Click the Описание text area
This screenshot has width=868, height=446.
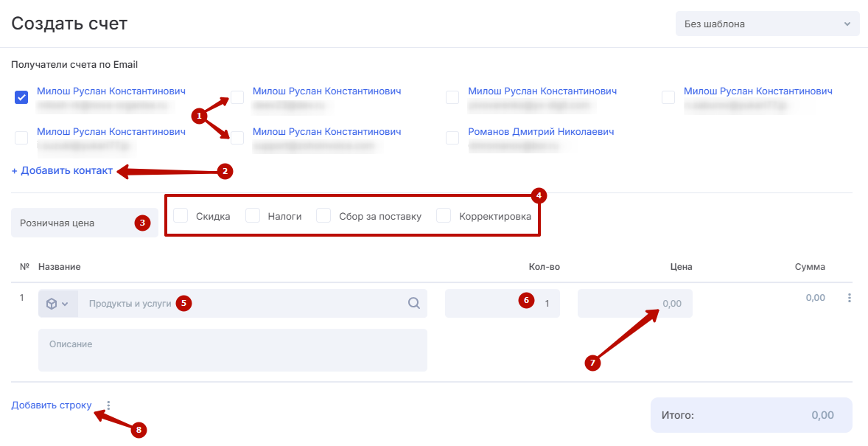click(x=233, y=349)
